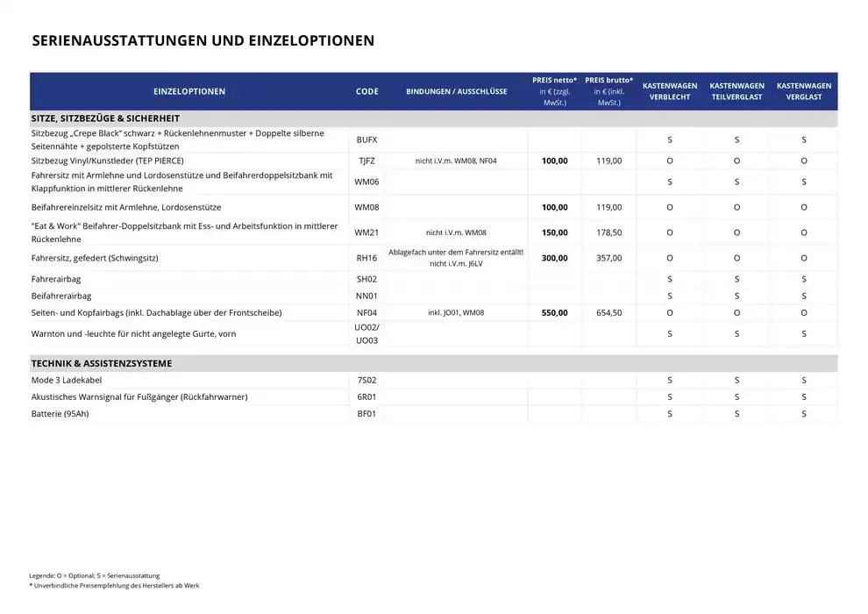Image resolution: width=868 pixels, height=614 pixels.
Task: Click the constraint text 'inkl. JO01, WM08'
Action: click(x=456, y=312)
